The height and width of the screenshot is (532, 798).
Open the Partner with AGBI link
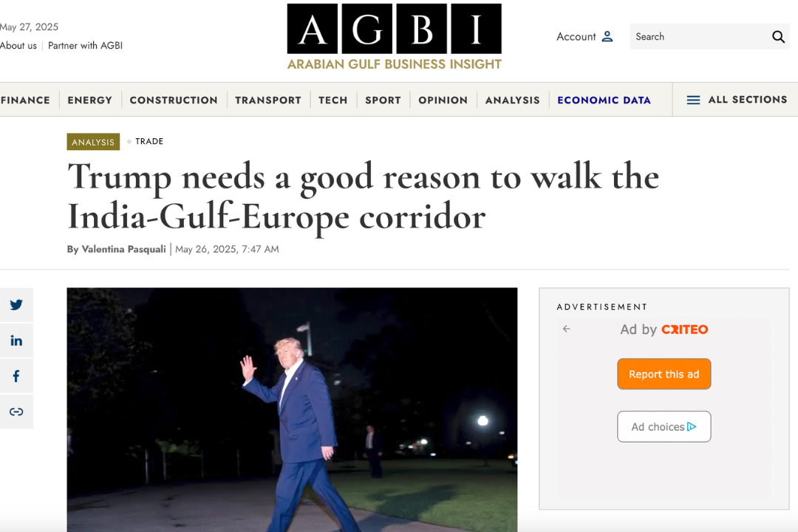[x=85, y=45]
